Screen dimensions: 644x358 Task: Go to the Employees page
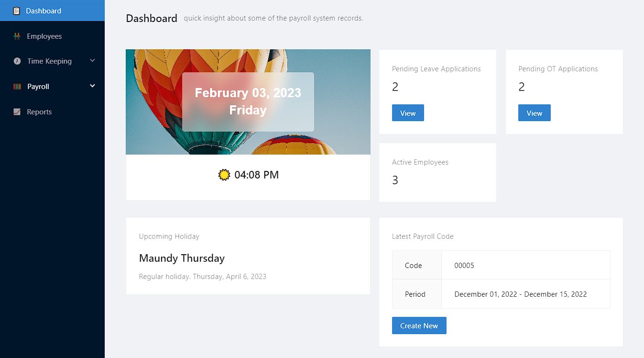coord(44,36)
